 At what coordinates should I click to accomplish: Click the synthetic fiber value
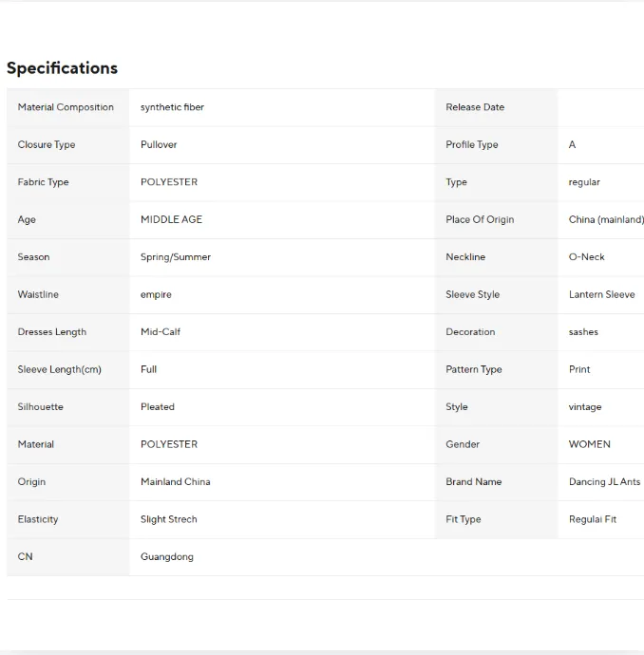pyautogui.click(x=172, y=107)
